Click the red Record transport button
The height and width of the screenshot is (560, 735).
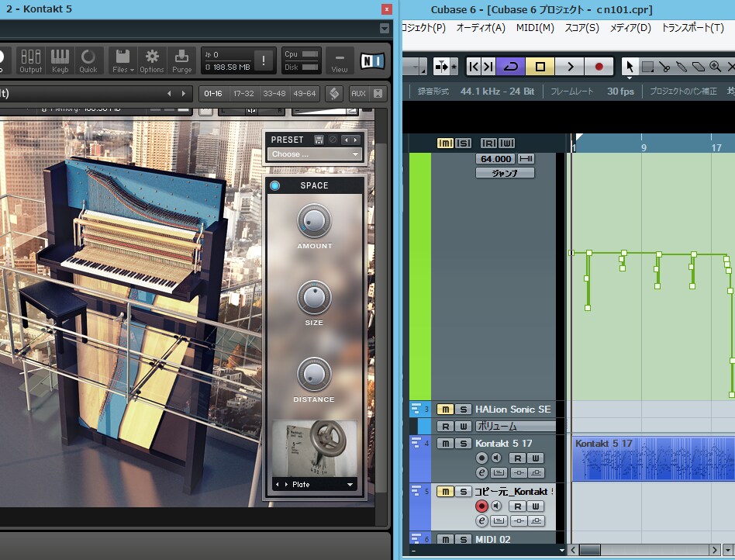pos(599,67)
